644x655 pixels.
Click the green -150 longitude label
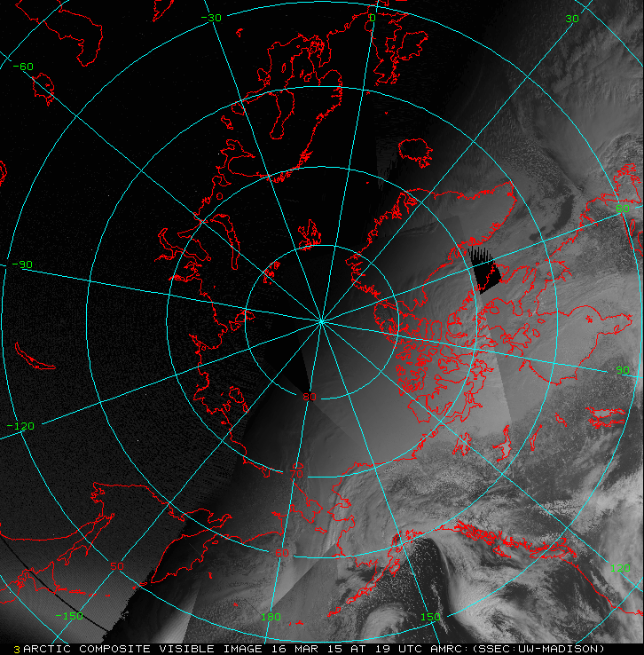(69, 616)
